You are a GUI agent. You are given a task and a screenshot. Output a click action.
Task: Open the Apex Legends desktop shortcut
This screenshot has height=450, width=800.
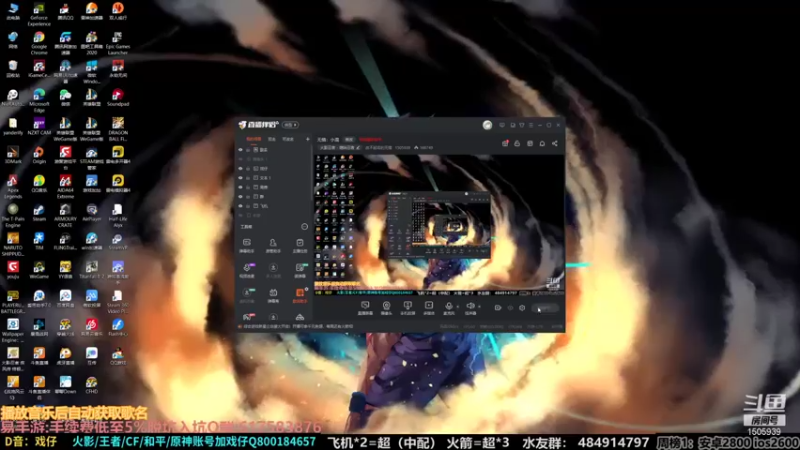(x=13, y=187)
